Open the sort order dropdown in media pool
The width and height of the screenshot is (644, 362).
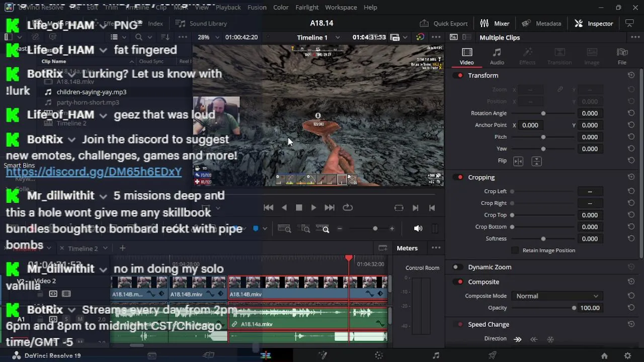point(165,37)
